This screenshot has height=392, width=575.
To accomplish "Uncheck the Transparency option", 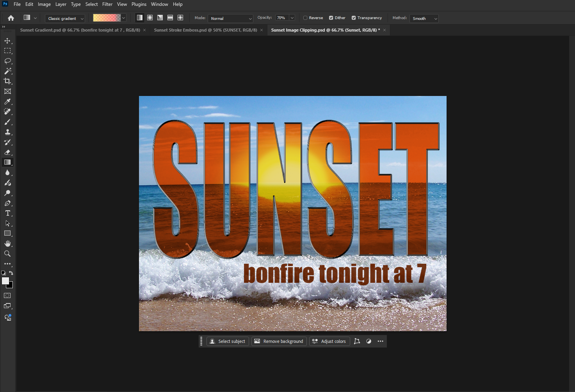I will [x=353, y=18].
